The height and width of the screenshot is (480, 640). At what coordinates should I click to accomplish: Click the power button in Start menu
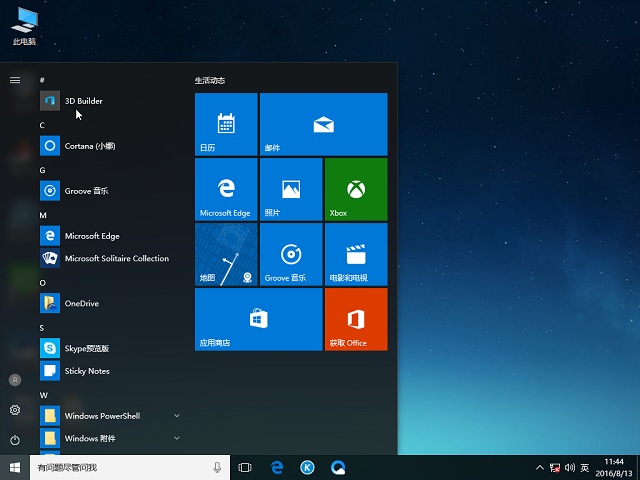[15, 440]
